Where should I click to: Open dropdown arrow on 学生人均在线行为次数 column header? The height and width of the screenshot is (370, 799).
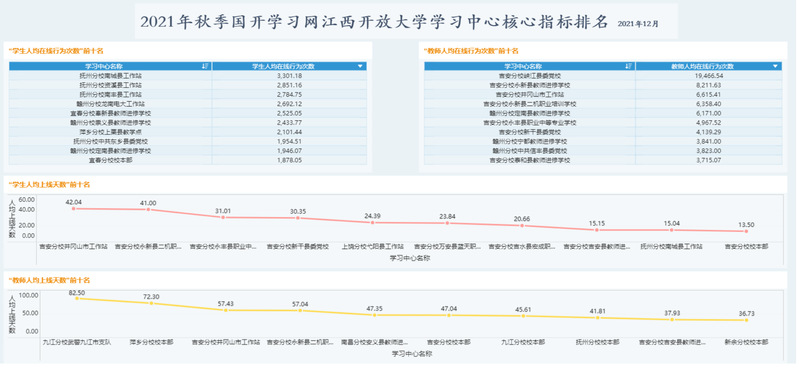pos(360,66)
